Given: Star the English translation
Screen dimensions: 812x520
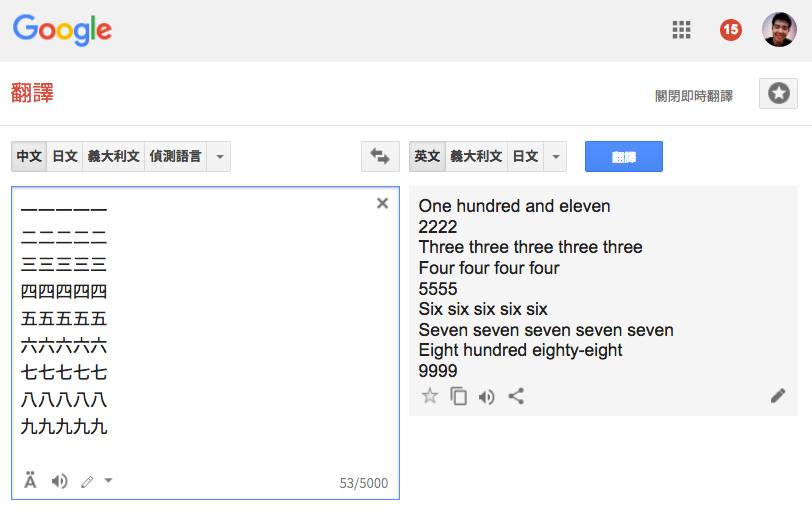Looking at the screenshot, I should point(430,396).
